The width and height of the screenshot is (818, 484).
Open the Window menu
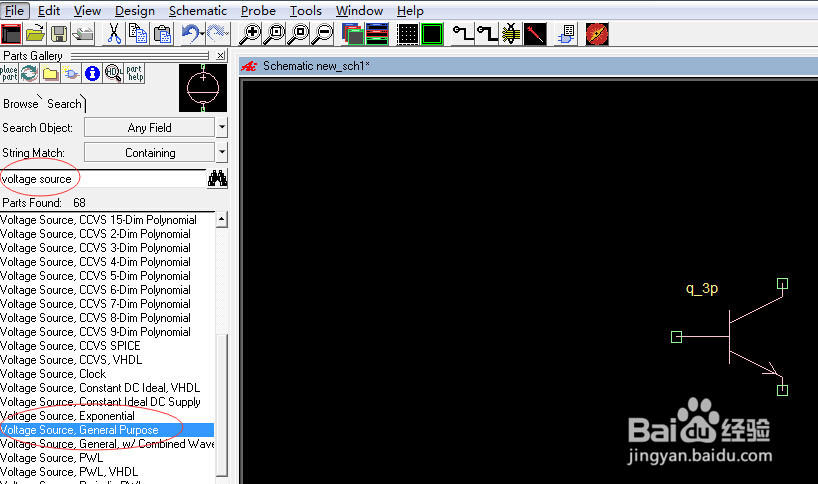coord(359,10)
